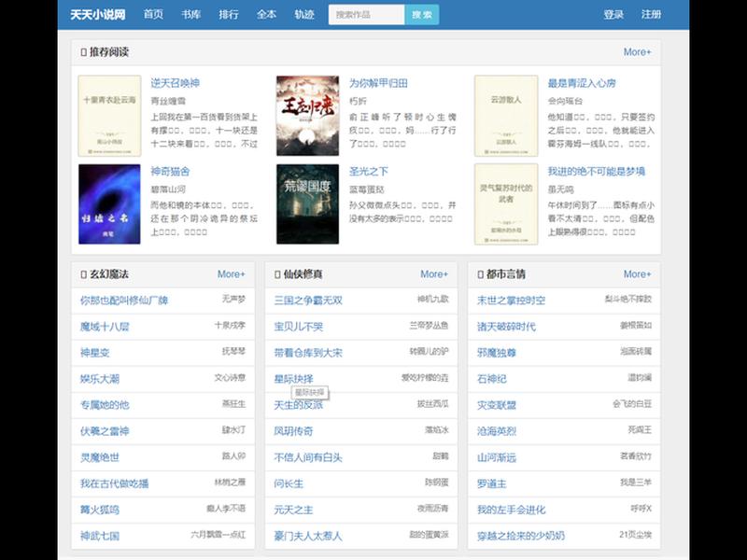
Task: Click author name 六月飘雪一点红
Action: tap(218, 535)
